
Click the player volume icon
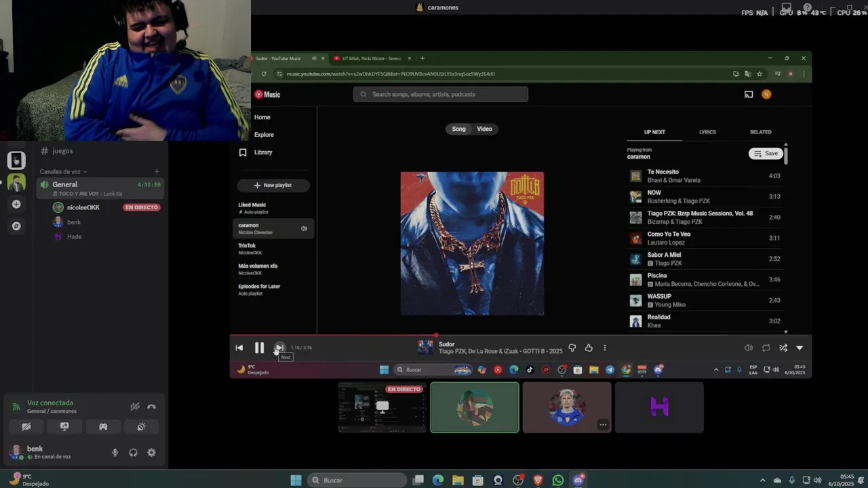748,348
